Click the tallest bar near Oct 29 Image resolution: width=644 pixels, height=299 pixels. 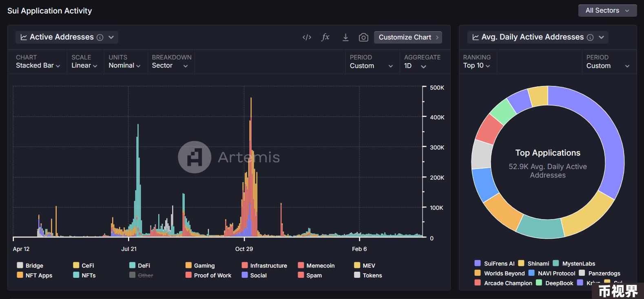[251, 167]
